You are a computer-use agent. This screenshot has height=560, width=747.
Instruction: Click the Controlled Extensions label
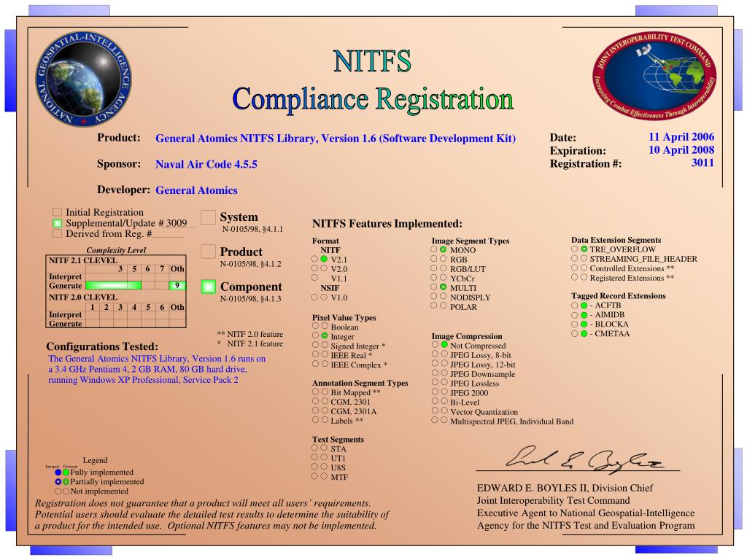click(632, 268)
